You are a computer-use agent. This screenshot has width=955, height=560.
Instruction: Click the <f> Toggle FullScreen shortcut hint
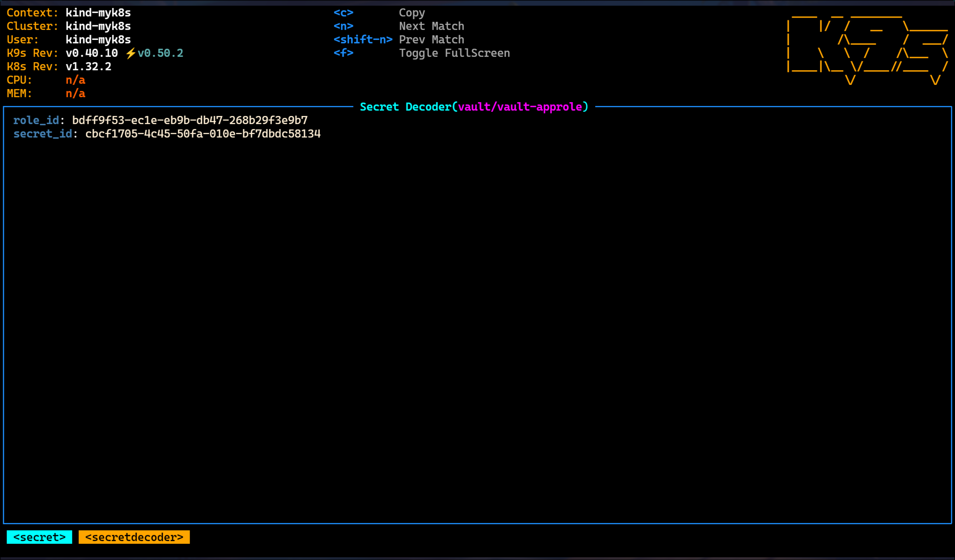[x=422, y=53]
